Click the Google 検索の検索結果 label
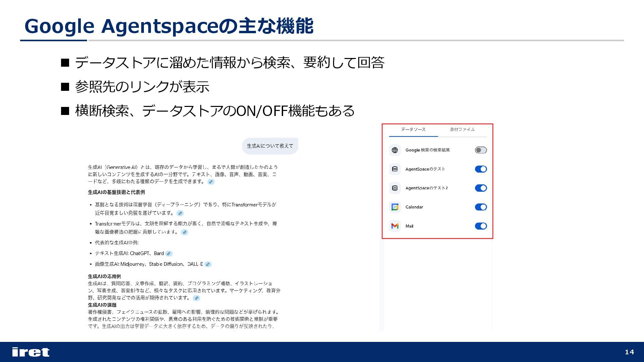644x362 pixels. 428,150
